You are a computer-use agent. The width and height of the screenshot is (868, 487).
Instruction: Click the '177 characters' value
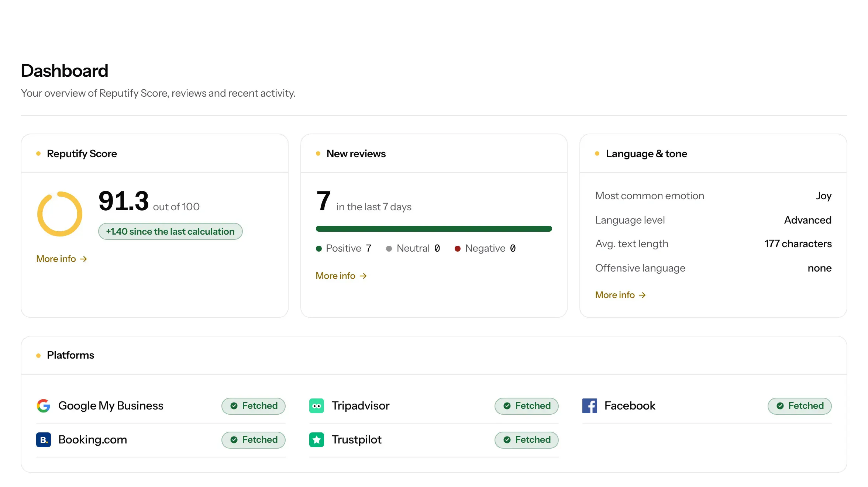pos(798,244)
